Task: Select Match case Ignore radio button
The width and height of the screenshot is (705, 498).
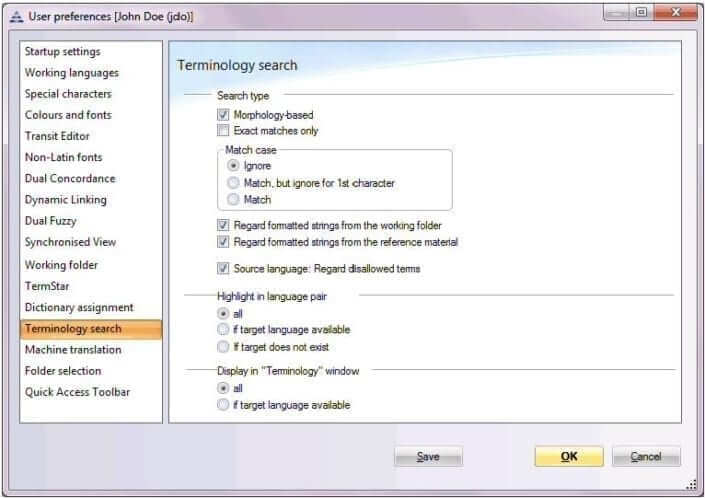Action: click(x=234, y=166)
